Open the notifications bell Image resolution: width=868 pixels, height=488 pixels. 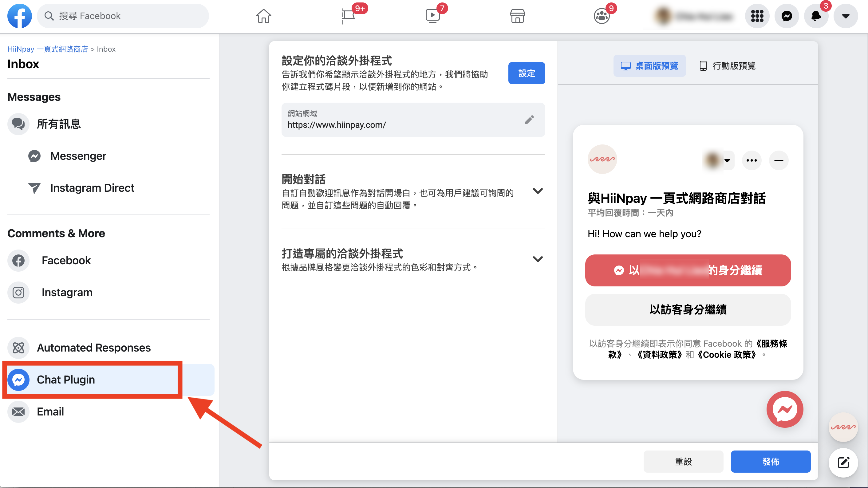coord(816,16)
